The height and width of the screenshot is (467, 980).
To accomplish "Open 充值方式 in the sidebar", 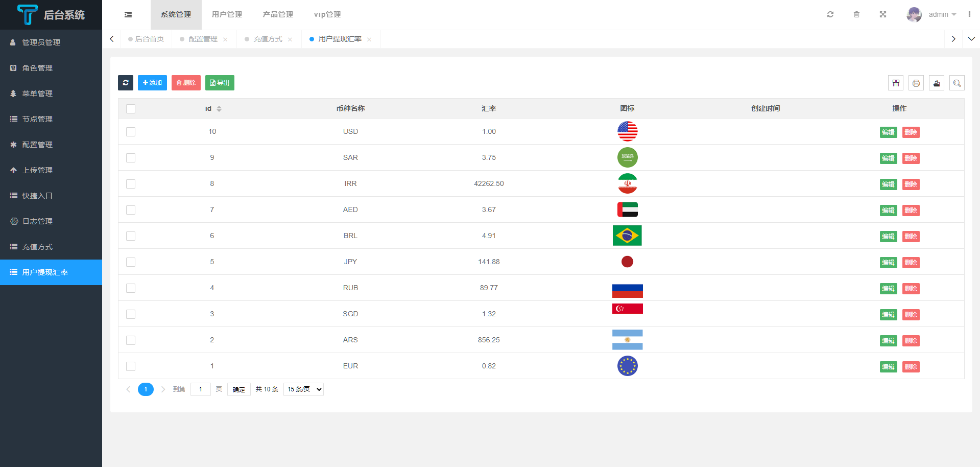I will pos(51,247).
